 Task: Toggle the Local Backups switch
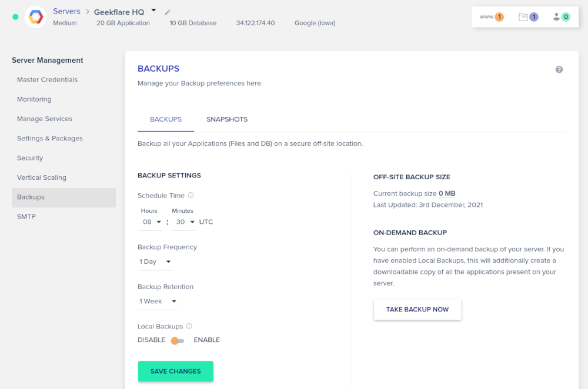pyautogui.click(x=178, y=340)
